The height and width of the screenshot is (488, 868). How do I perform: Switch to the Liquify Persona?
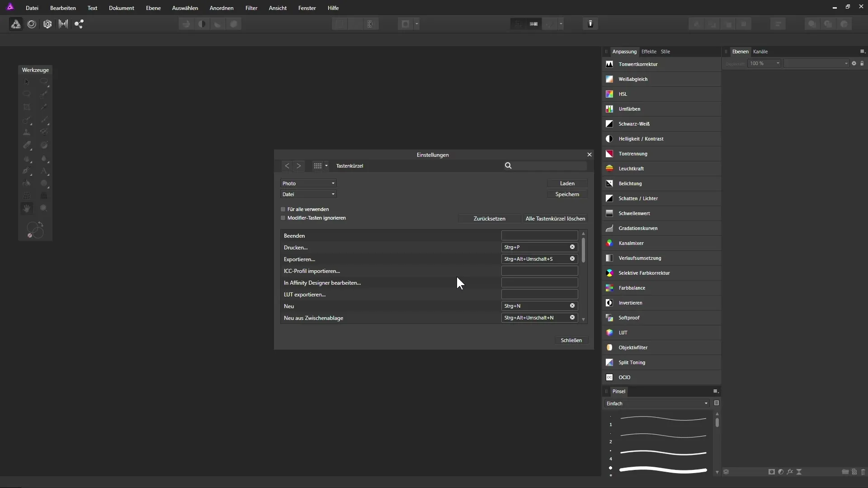[x=32, y=24]
